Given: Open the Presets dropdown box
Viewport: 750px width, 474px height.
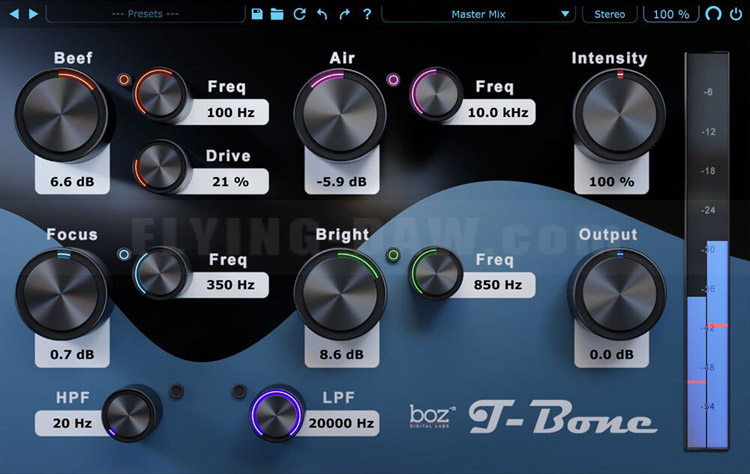Looking at the screenshot, I should click(x=145, y=14).
